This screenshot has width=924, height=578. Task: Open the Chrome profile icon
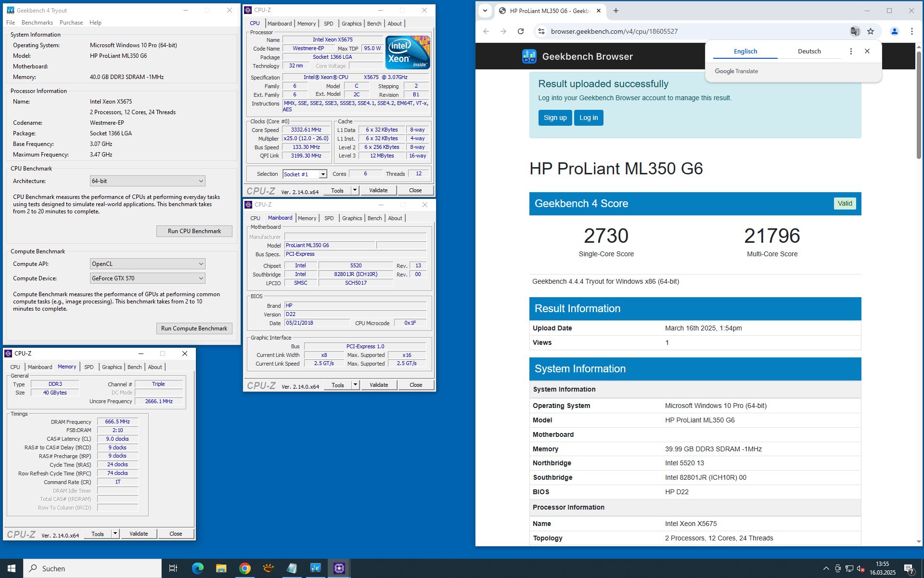coord(894,31)
